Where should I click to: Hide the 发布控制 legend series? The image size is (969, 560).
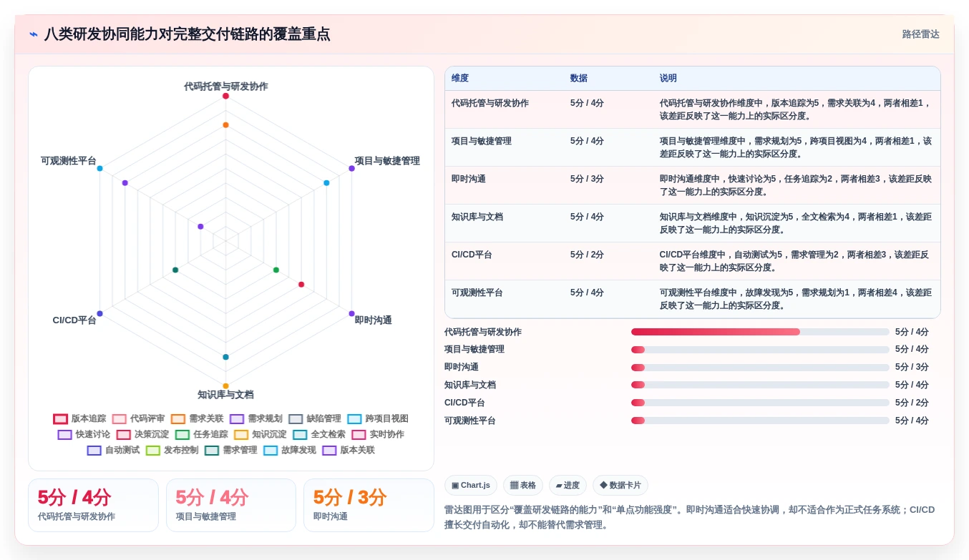[x=172, y=451]
